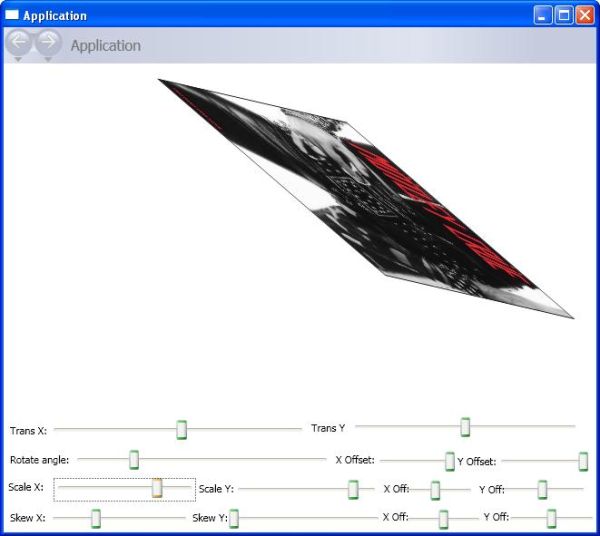The image size is (600, 536).
Task: Select the focused Scale X slider thumb
Action: click(157, 488)
